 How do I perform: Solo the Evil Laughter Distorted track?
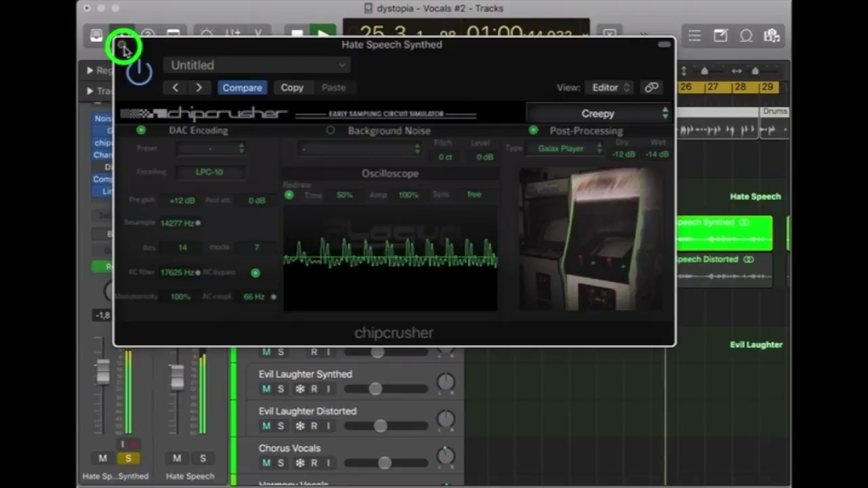280,426
